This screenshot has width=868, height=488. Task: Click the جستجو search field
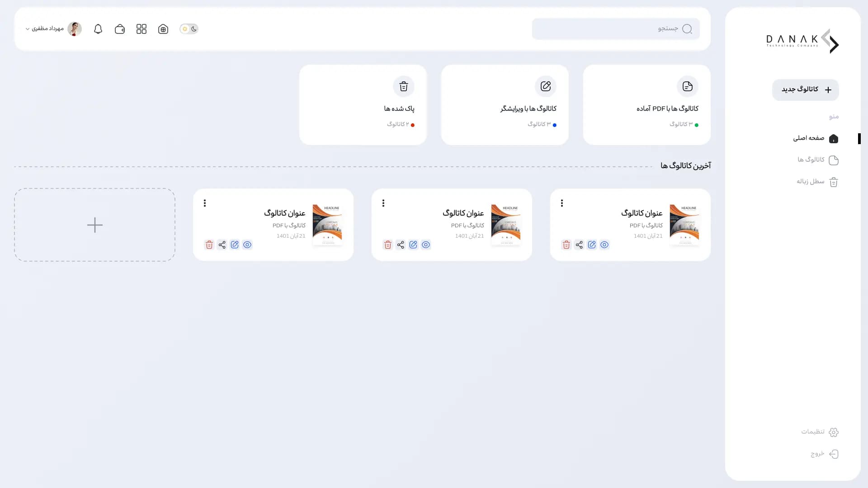coord(615,29)
